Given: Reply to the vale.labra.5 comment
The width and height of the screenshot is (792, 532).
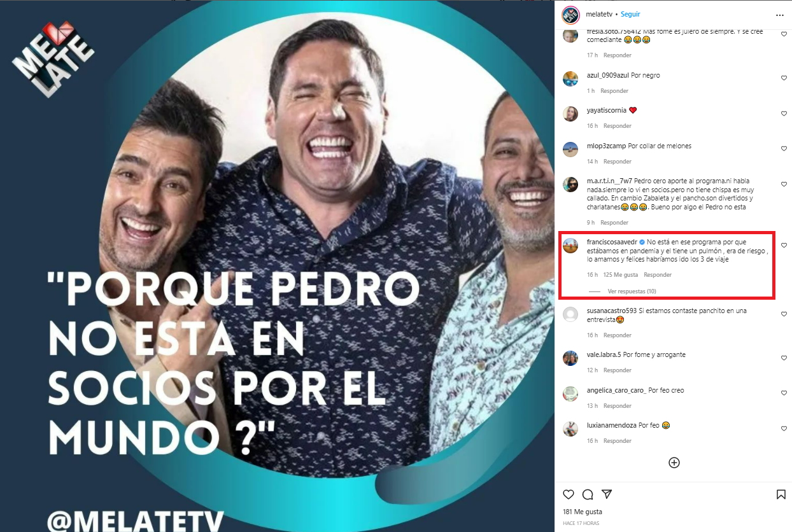Looking at the screenshot, I should point(618,370).
